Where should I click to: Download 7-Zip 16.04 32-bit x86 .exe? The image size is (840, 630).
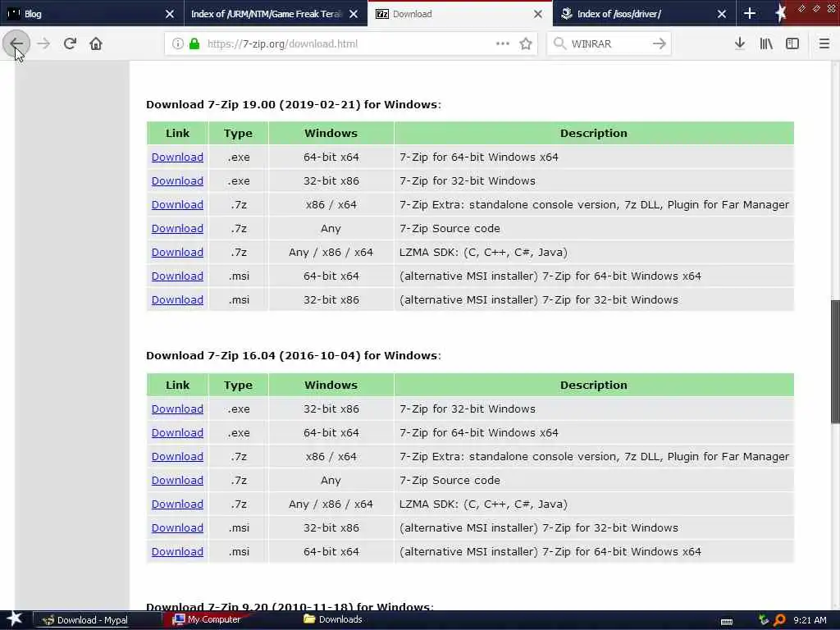(x=177, y=409)
